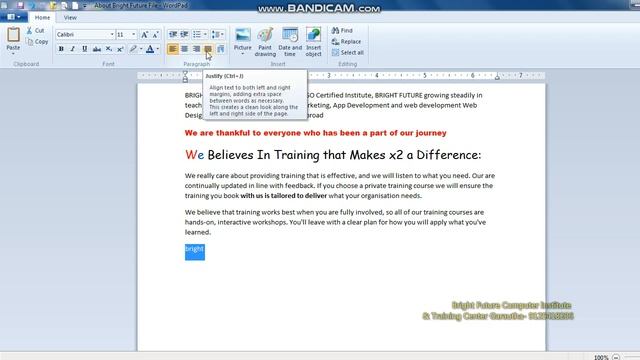Copy the selected text

tap(37, 42)
